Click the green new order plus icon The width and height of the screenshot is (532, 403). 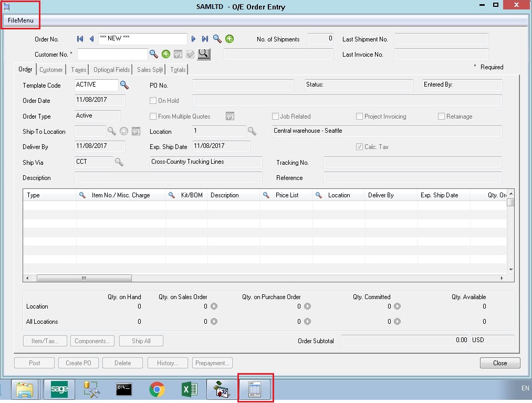click(230, 39)
